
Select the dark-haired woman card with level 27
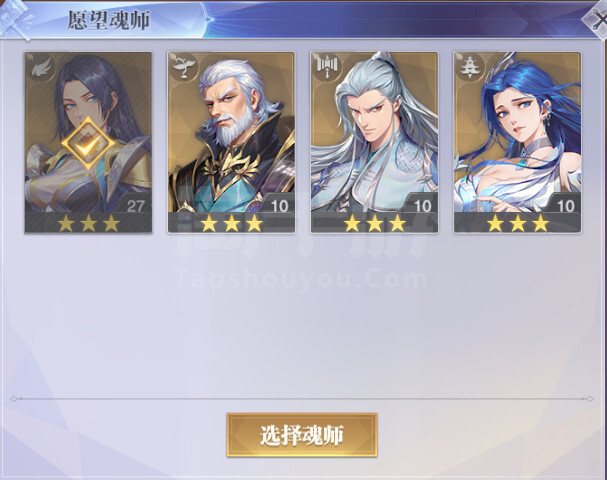coord(88,142)
